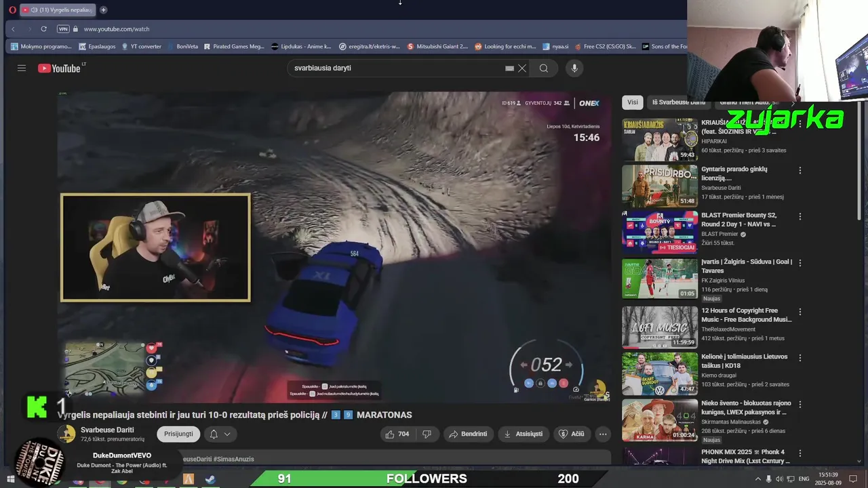Viewport: 868px width, 488px height.
Task: Dislike the video
Action: 427,434
